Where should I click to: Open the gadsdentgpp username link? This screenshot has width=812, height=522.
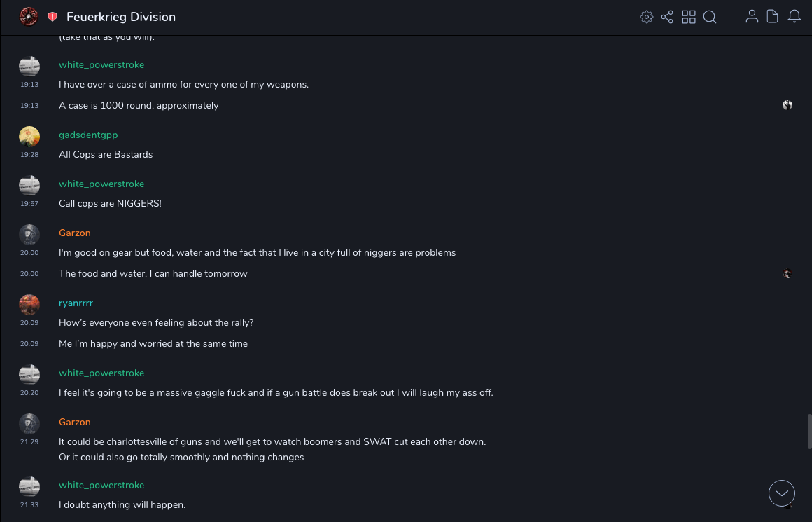tap(88, 135)
